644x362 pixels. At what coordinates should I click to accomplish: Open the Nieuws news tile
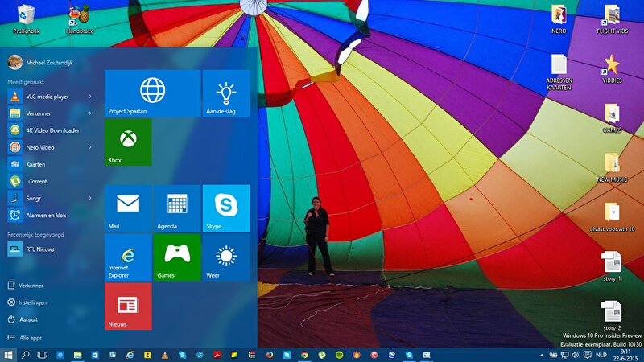[x=128, y=306]
